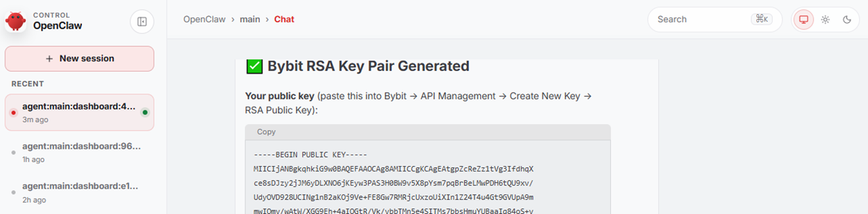This screenshot has width=868, height=214.
Task: Click the RECENT section label
Action: coord(28,84)
